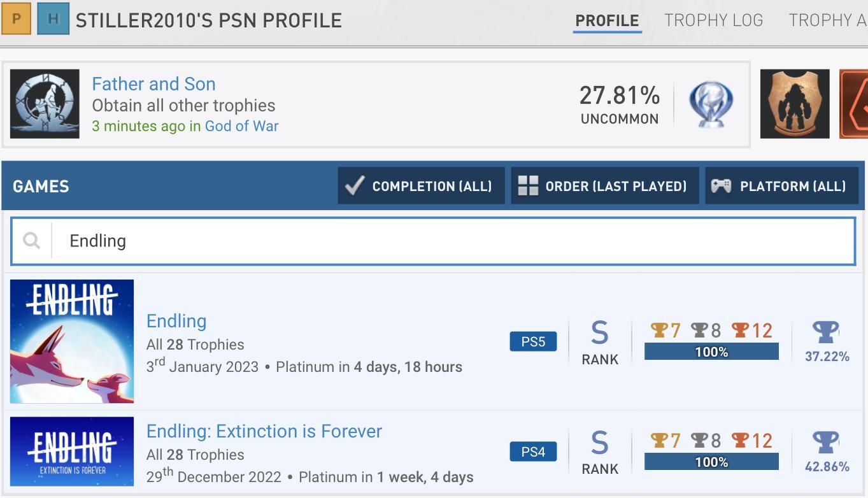Click the blue H badge icon
The height and width of the screenshot is (498, 868).
[x=53, y=19]
